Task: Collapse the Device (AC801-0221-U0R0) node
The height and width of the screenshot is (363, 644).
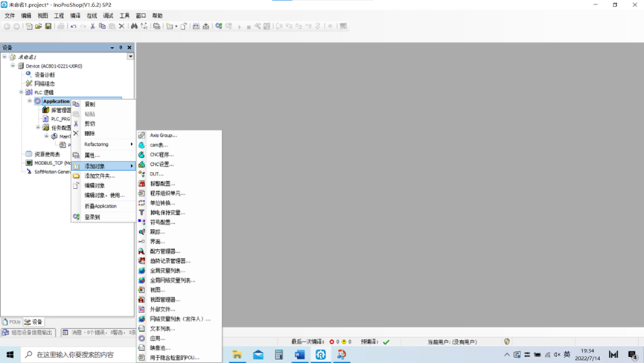Action: pos(13,65)
